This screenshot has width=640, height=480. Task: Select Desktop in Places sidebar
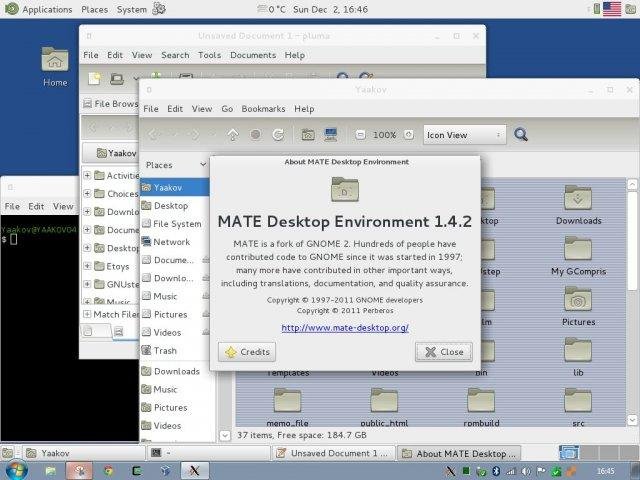coord(165,206)
